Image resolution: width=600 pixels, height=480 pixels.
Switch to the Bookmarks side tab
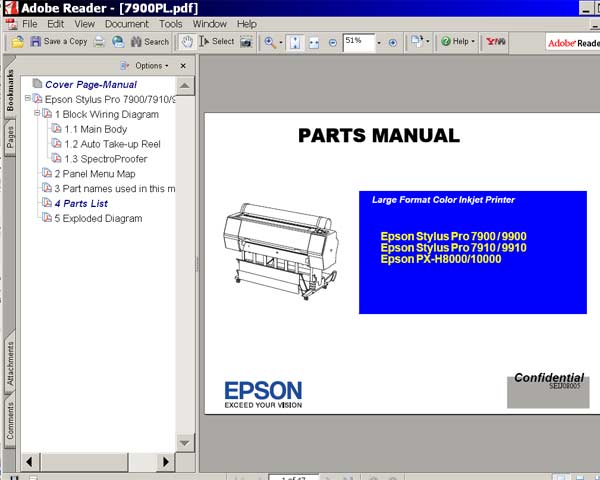(x=10, y=90)
